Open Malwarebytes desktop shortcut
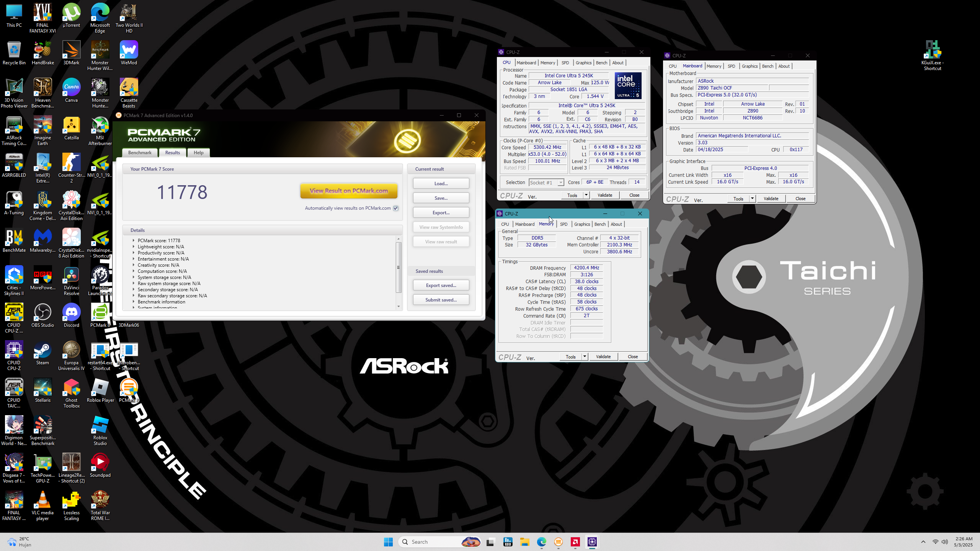Viewport: 980px width, 551px height. 42,240
